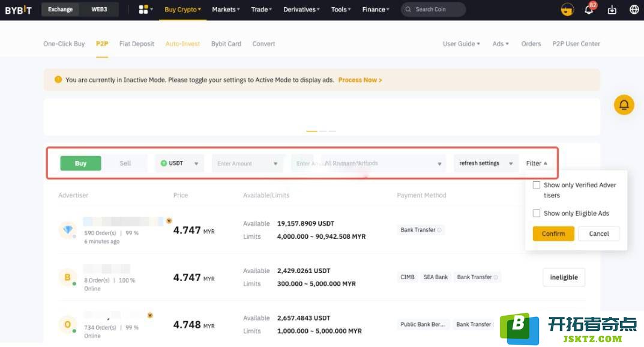Open the Buy Crypto menu
Viewport: 644px width, 347px height.
pyautogui.click(x=182, y=10)
